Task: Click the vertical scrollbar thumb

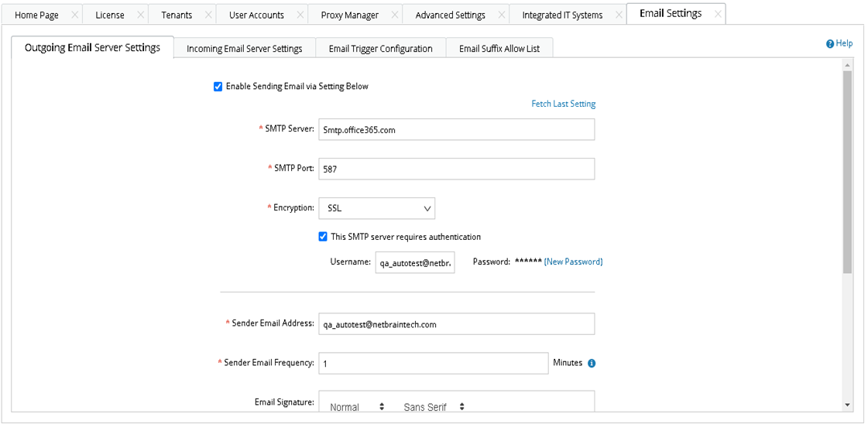Action: tap(847, 170)
